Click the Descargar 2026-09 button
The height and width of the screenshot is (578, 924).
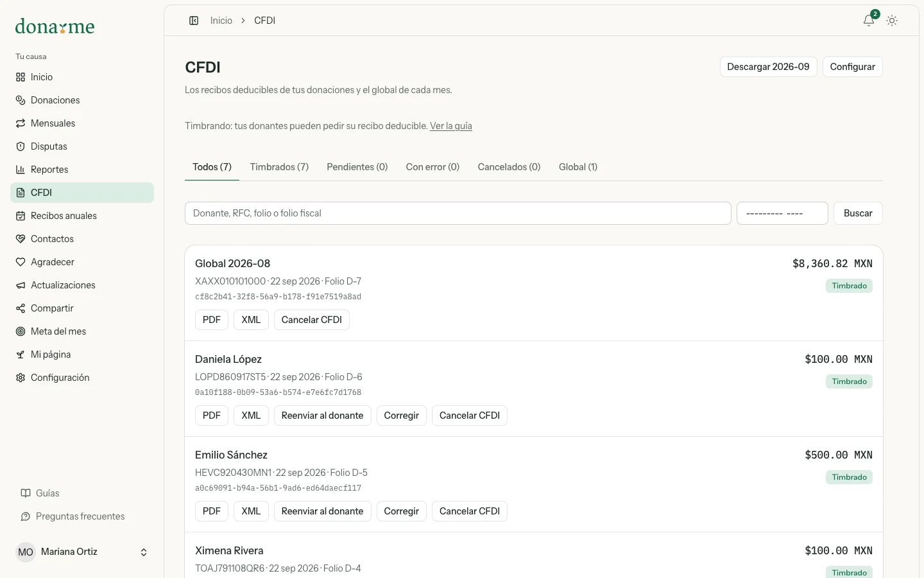[768, 67]
